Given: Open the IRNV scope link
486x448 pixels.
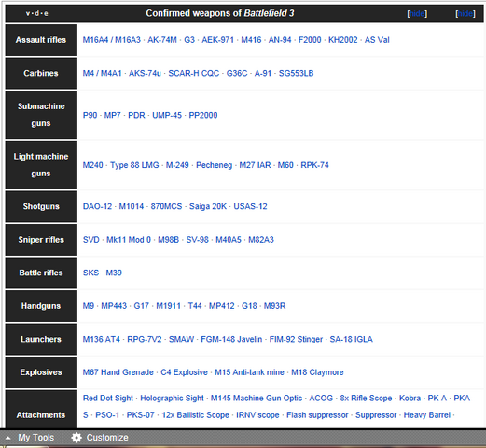Looking at the screenshot, I should [x=257, y=415].
